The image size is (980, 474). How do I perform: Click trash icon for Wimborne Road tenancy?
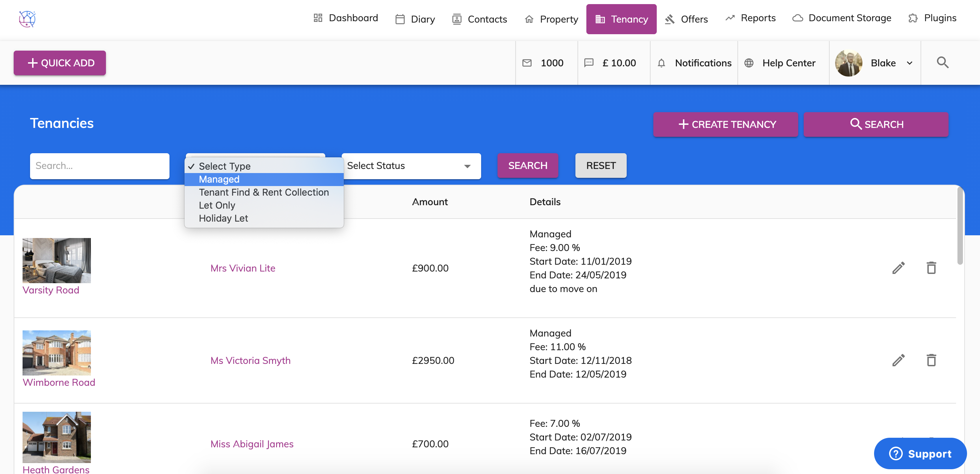pyautogui.click(x=931, y=360)
